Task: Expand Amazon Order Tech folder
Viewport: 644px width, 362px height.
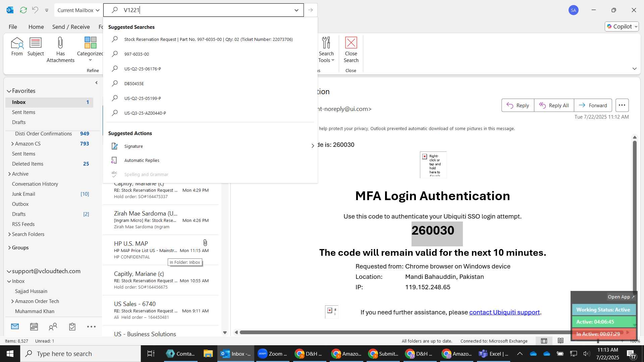Action: pyautogui.click(x=12, y=301)
